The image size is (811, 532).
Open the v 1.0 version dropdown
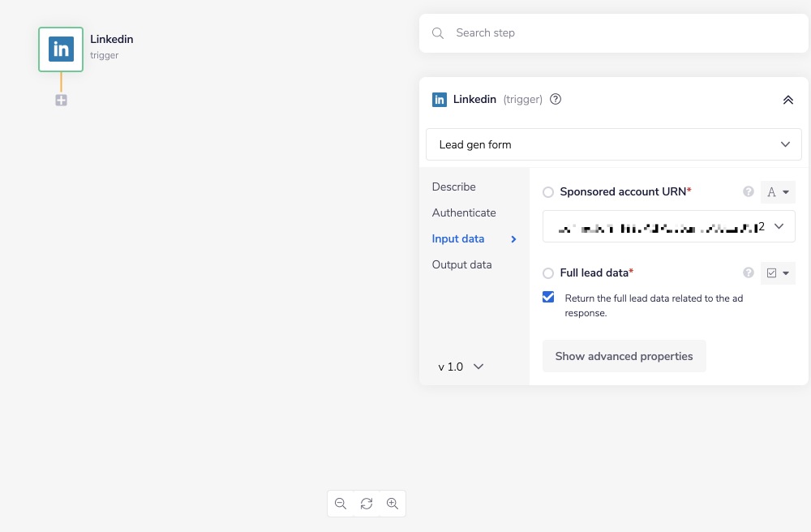point(461,367)
